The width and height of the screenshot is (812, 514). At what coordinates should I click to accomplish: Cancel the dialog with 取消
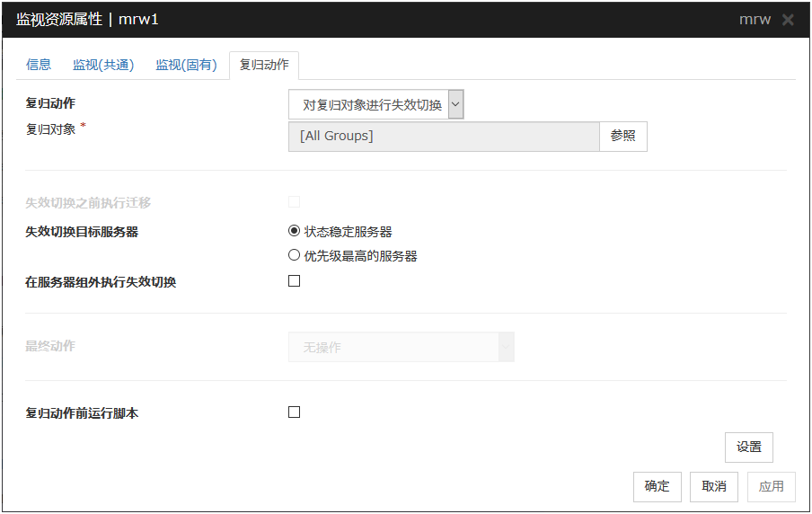tap(714, 486)
